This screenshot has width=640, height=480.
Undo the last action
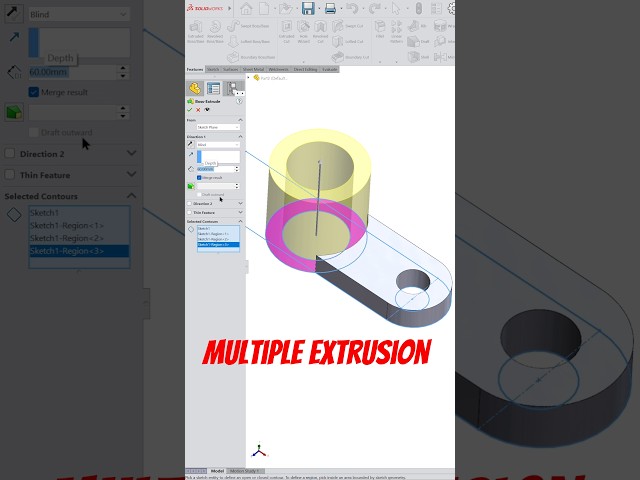(x=352, y=9)
